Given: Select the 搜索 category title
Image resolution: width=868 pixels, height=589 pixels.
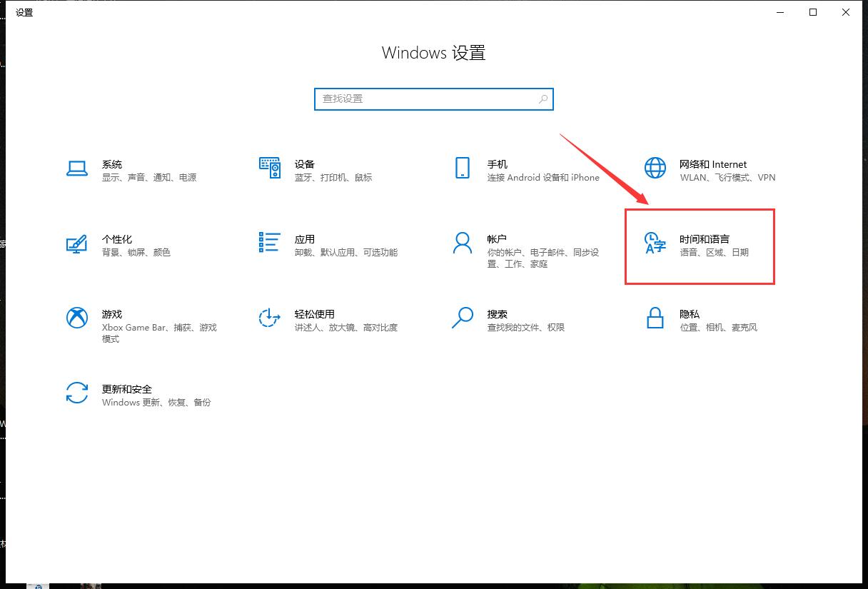Looking at the screenshot, I should [498, 314].
